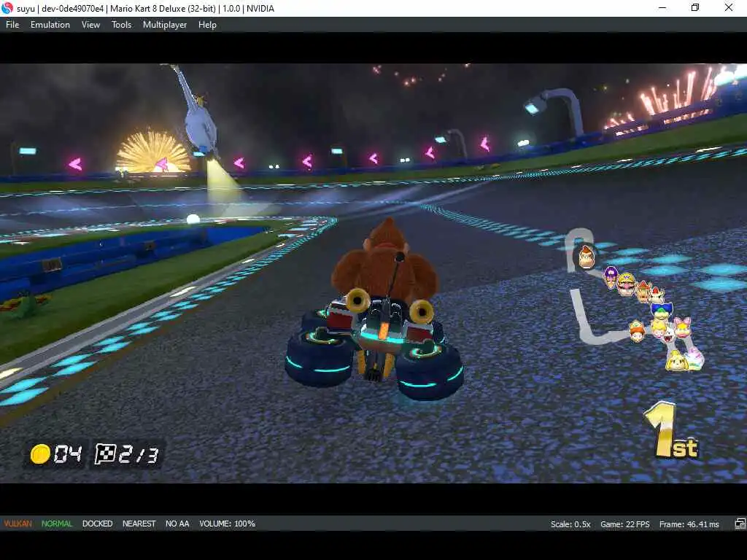This screenshot has width=747, height=560.
Task: Click the gold coin icon in HUD
Action: click(x=40, y=454)
